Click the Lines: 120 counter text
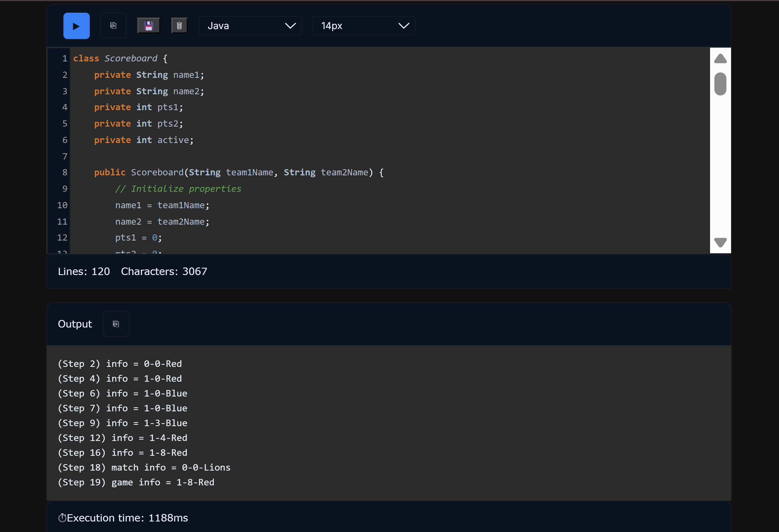The width and height of the screenshot is (779, 532). (x=84, y=271)
